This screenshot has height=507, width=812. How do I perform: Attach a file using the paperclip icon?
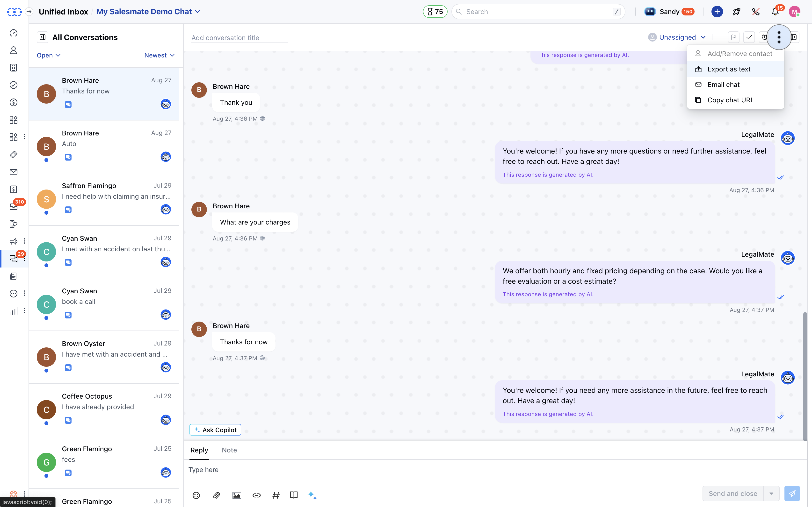coord(217,495)
